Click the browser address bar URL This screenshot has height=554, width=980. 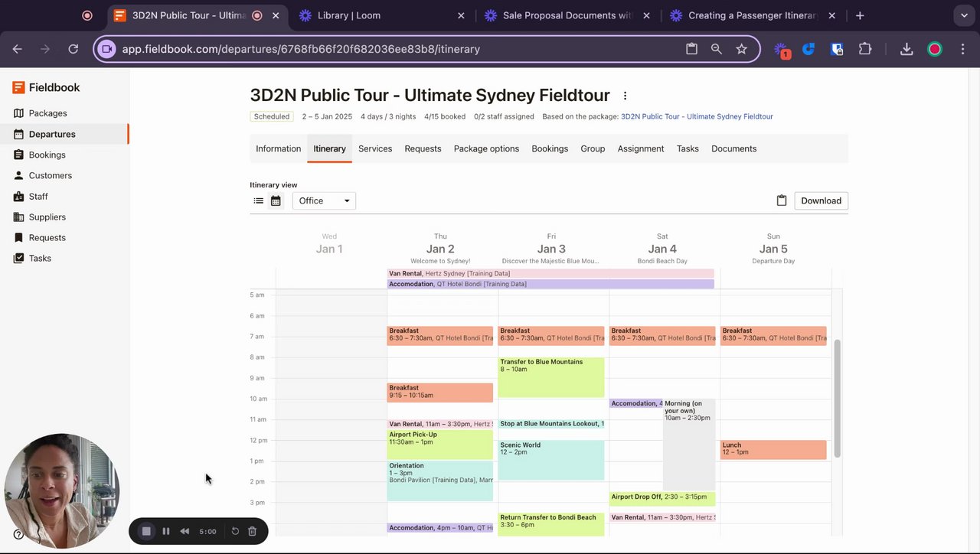[x=301, y=49]
